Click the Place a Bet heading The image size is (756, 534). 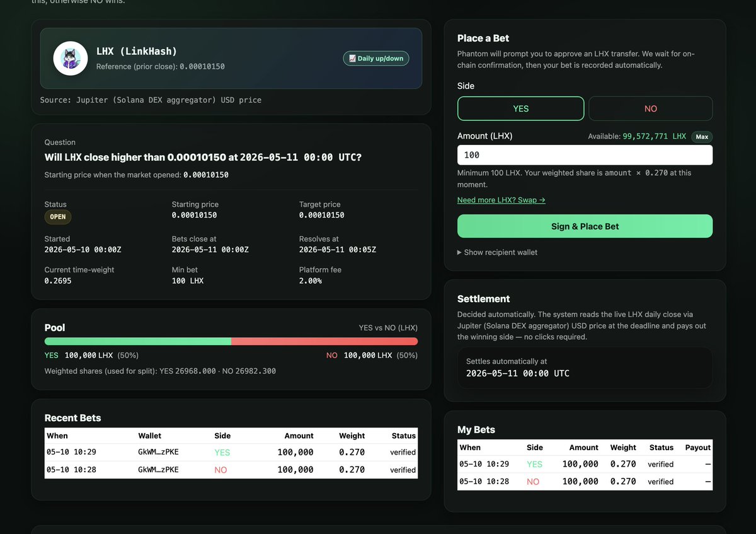(x=483, y=38)
